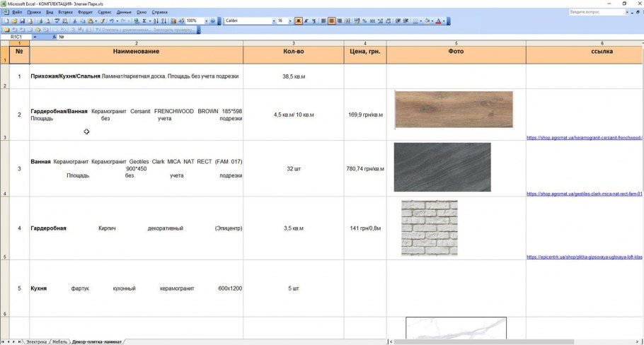The width and height of the screenshot is (644, 345).
Task: Click the fx insert function icon
Action: tap(54, 37)
